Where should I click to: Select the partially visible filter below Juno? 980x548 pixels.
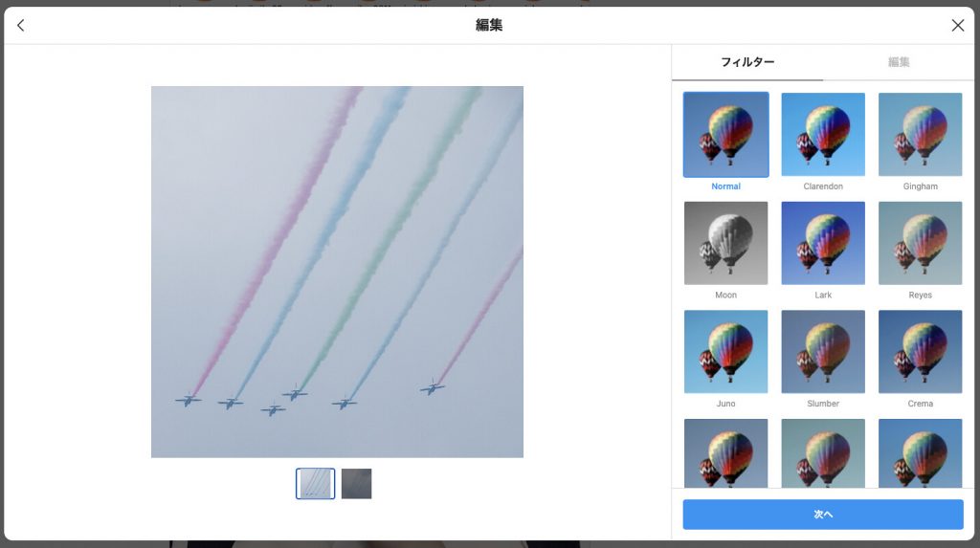tap(725, 452)
